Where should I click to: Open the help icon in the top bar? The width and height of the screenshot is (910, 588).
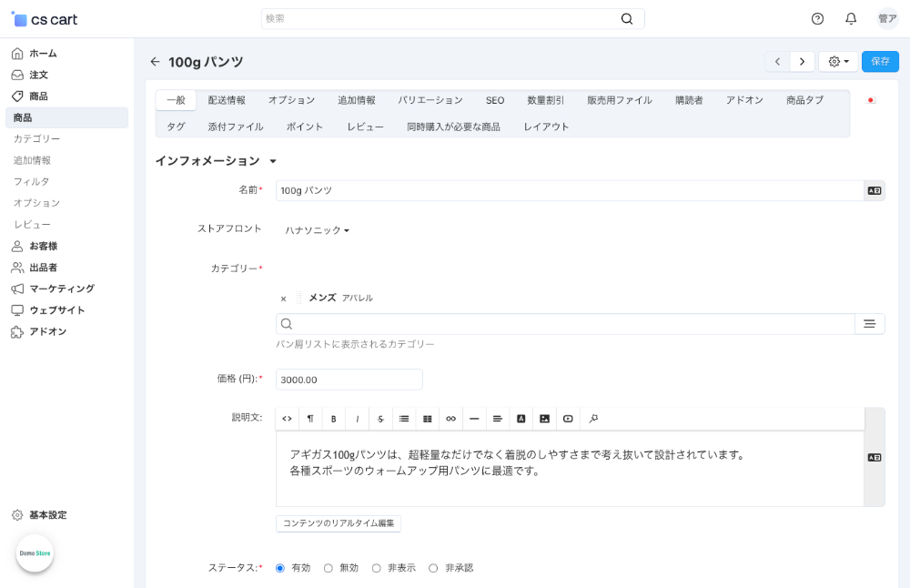(x=817, y=18)
